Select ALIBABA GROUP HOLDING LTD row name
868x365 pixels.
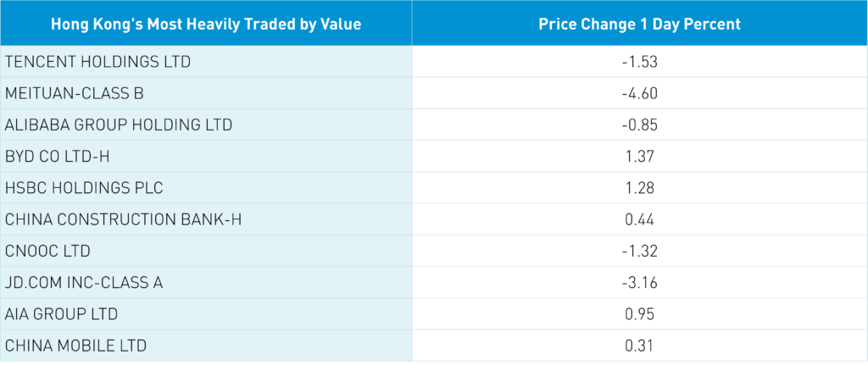[x=119, y=125]
